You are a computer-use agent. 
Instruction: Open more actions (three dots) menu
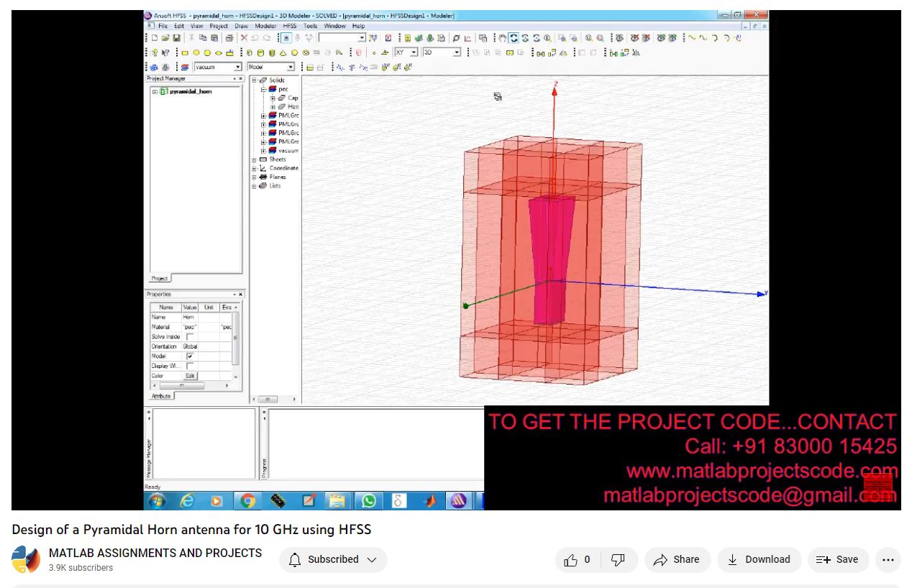[x=888, y=560]
